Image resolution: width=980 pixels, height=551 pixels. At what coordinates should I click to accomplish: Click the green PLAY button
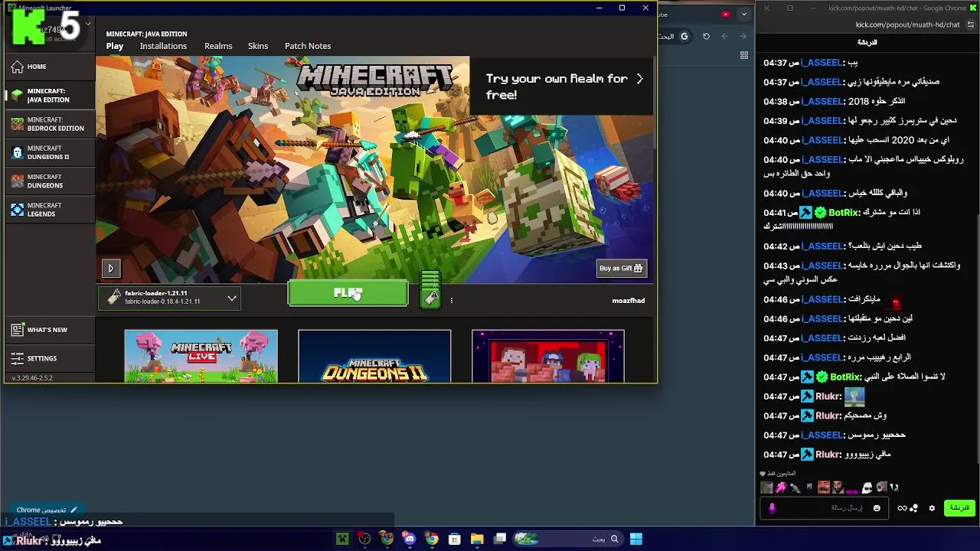[348, 293]
